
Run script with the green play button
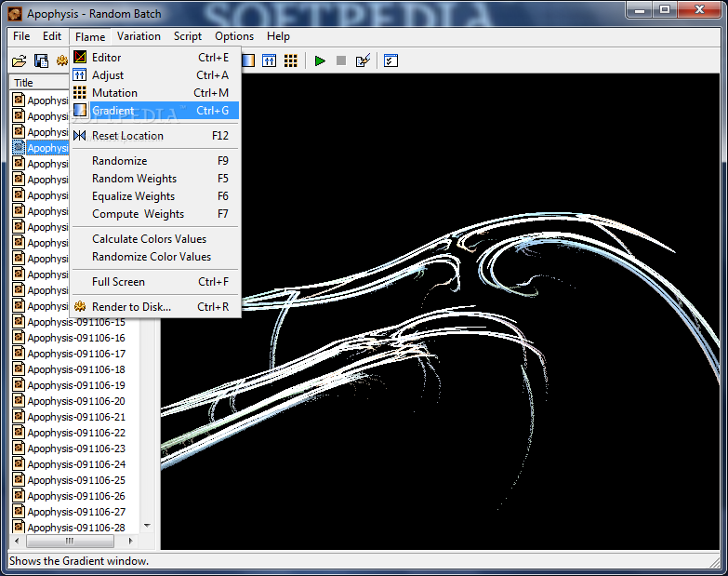click(x=320, y=60)
